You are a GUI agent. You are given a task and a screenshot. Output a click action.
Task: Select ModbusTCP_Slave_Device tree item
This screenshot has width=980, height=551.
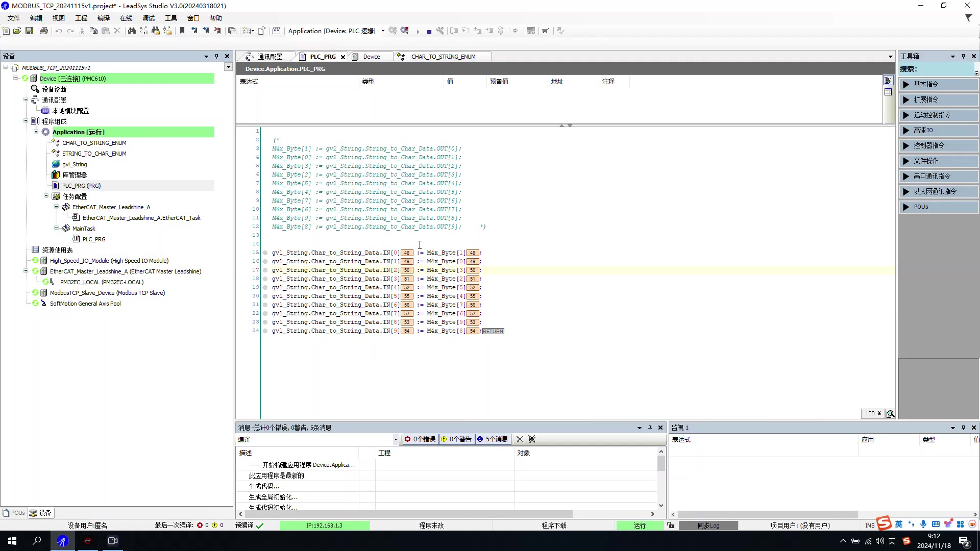107,293
